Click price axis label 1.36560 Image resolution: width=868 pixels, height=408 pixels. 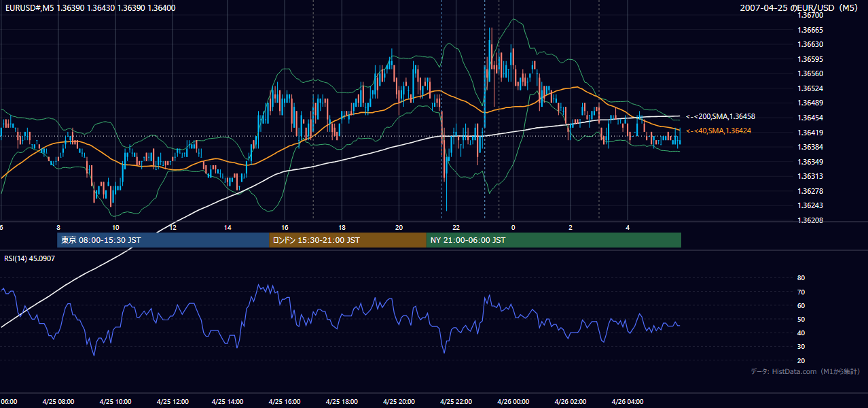tap(810, 73)
